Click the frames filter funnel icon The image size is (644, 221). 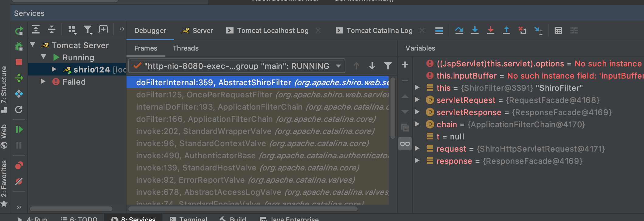click(x=388, y=66)
